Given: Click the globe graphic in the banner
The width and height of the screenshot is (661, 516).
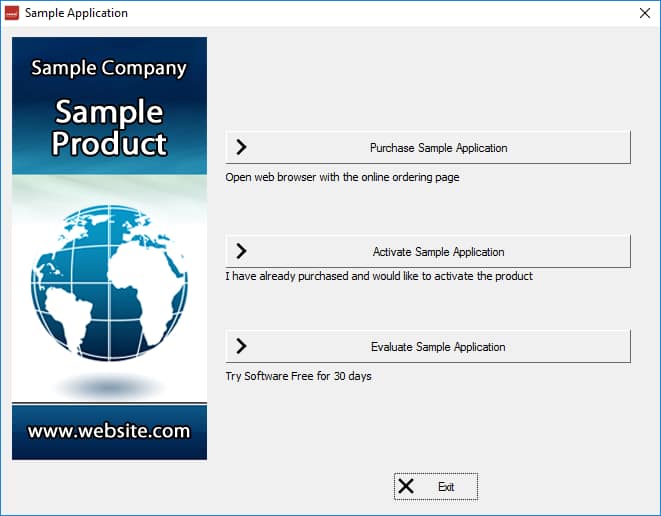Looking at the screenshot, I should pos(109,282).
